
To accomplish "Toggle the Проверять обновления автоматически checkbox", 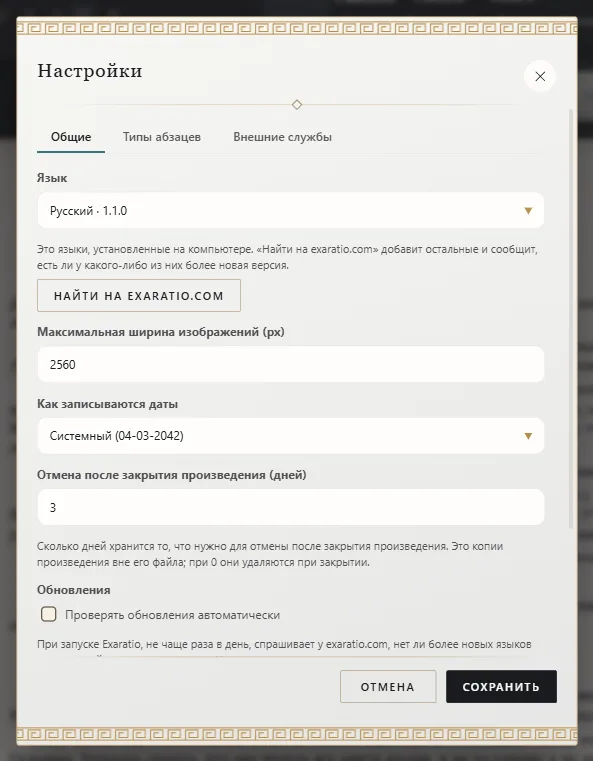I will point(49,614).
